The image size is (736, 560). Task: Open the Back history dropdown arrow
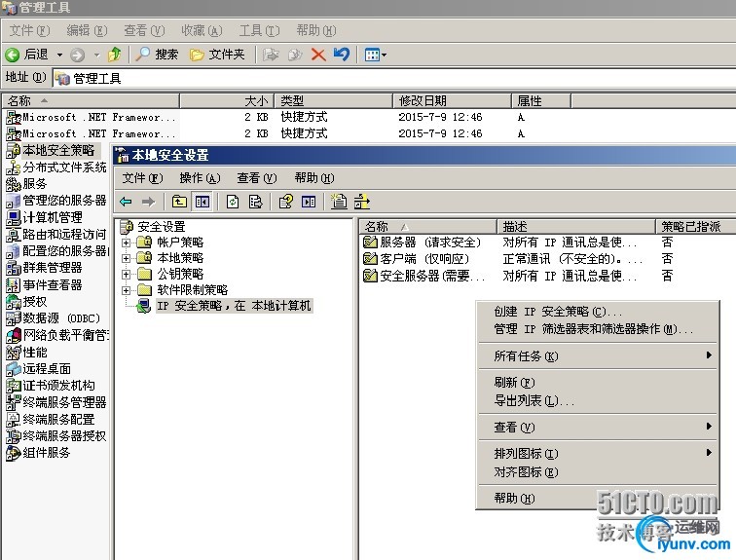[x=59, y=55]
